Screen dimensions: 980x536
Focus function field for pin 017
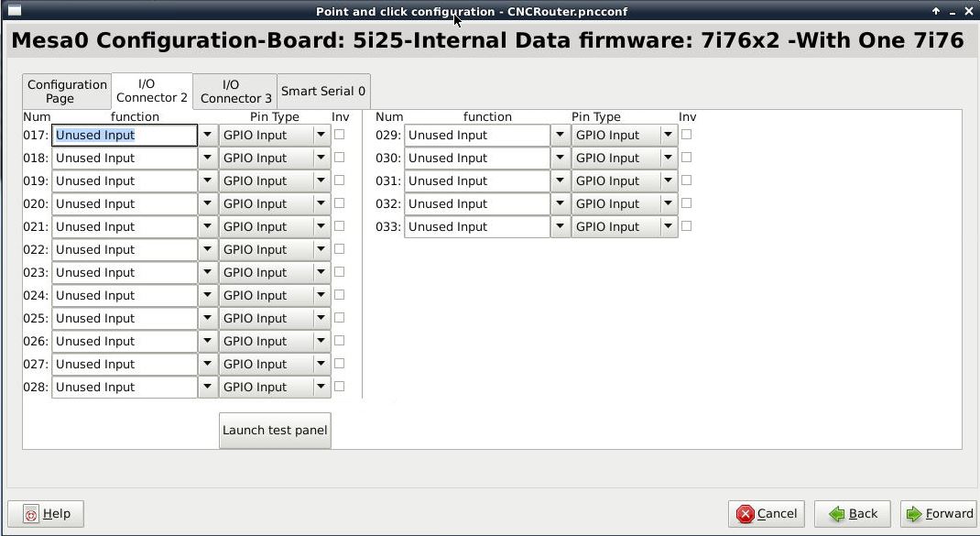pyautogui.click(x=125, y=135)
